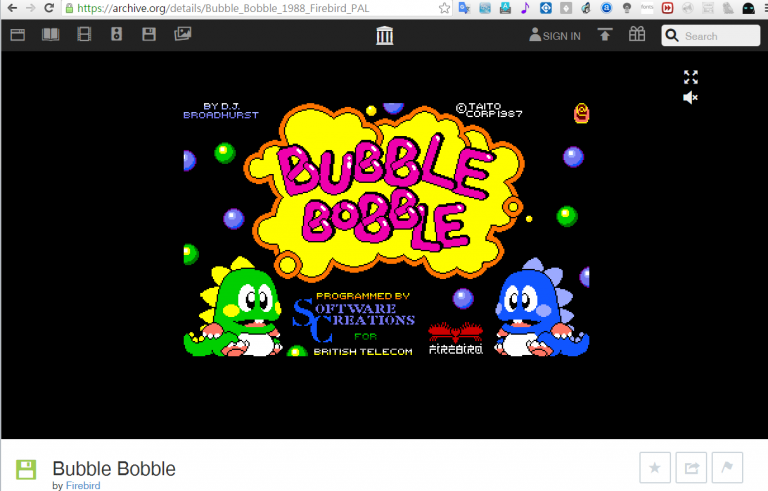
Task: Open the lightbulb extension icon
Action: pos(627,8)
